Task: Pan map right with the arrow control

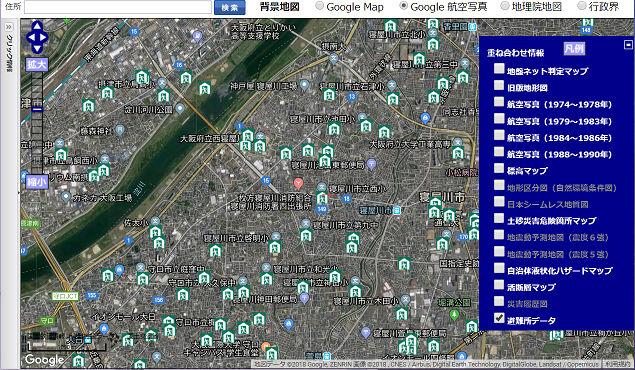Action: click(43, 38)
